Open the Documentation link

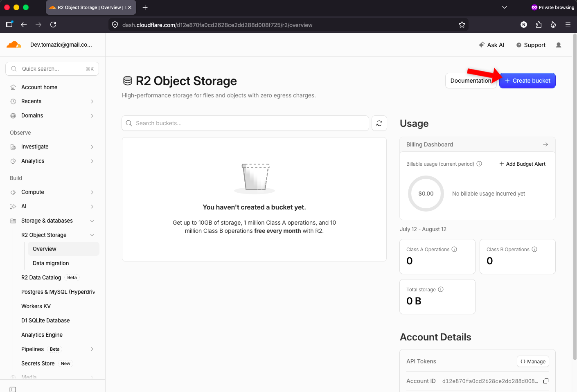471,81
